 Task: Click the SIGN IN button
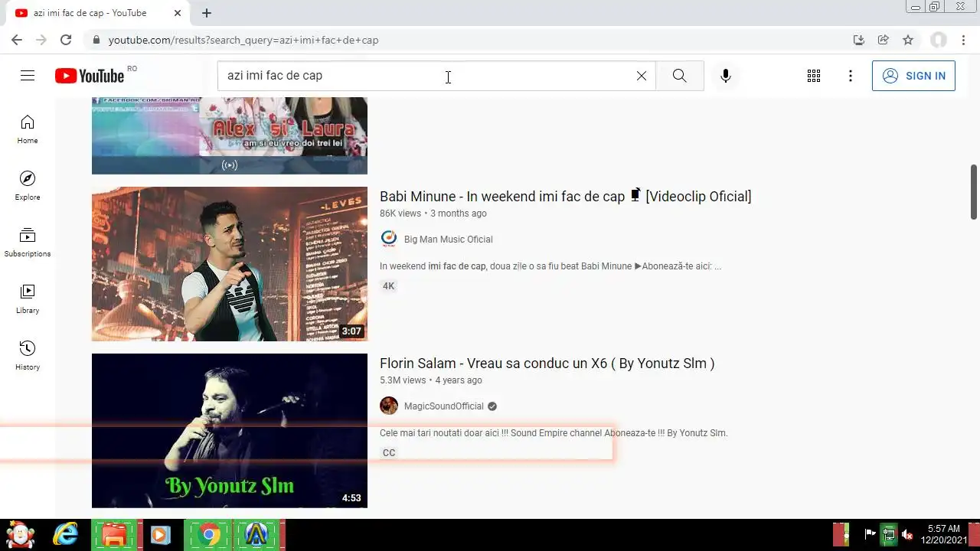point(913,76)
